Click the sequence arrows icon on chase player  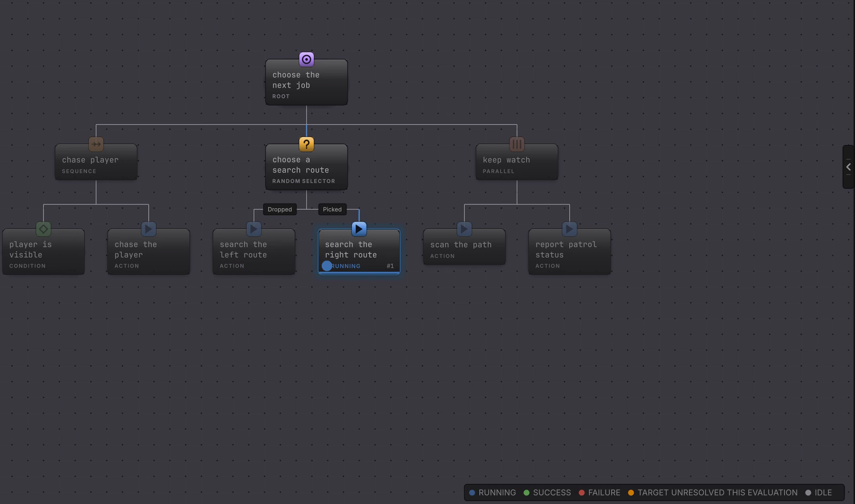[x=96, y=144]
